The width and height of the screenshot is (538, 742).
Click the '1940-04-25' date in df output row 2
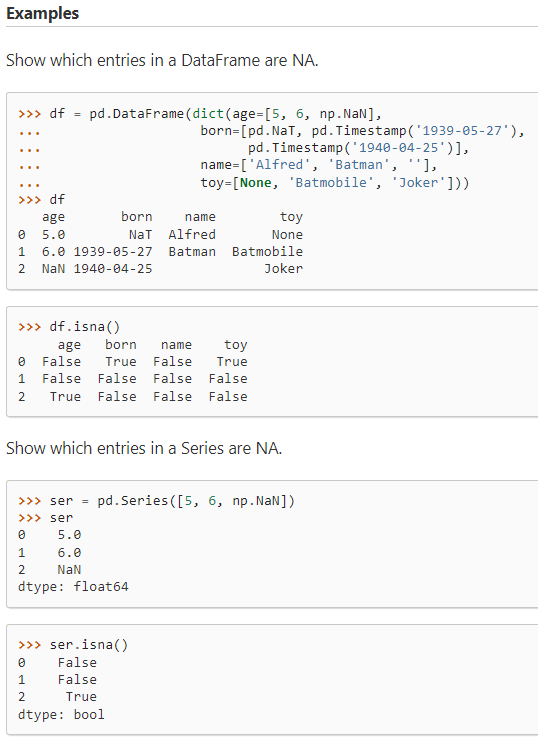click(x=113, y=269)
